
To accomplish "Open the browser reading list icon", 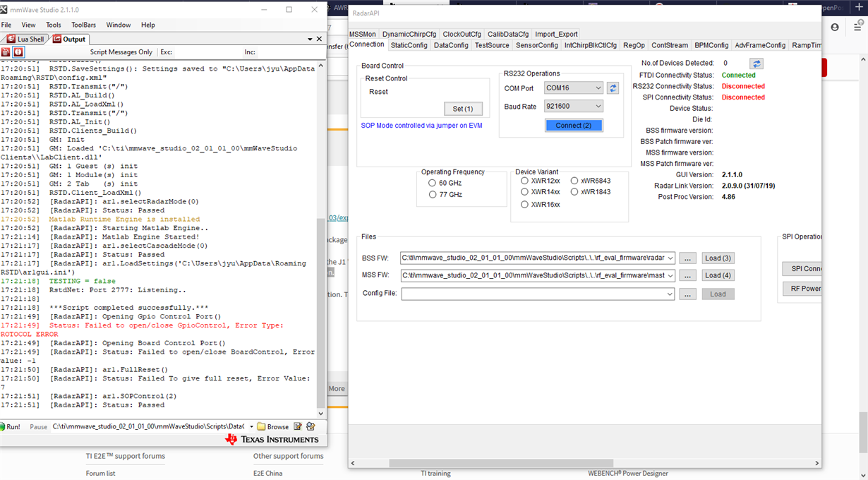I will [860, 27].
